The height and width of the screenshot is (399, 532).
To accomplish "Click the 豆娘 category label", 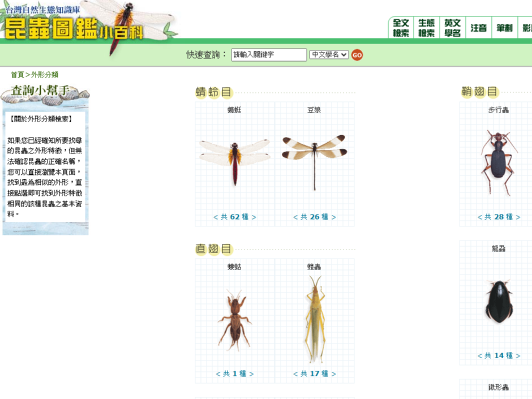I will [314, 110].
